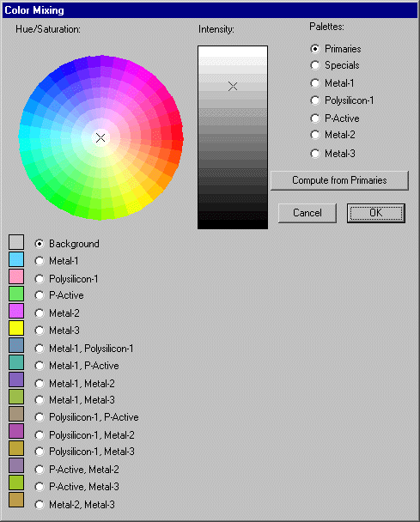This screenshot has width=420, height=522.
Task: Pick pure red on the hue wheel edge
Action: coord(179,132)
